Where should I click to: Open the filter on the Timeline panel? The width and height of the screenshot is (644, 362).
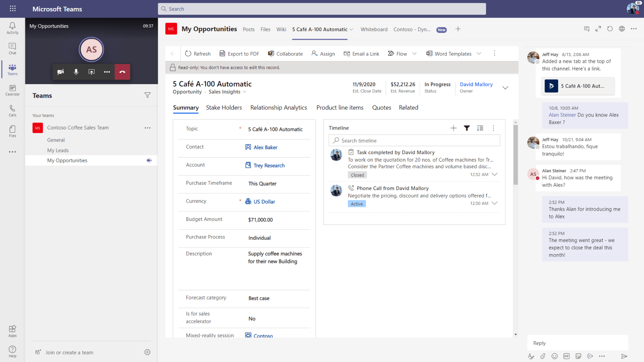[467, 128]
